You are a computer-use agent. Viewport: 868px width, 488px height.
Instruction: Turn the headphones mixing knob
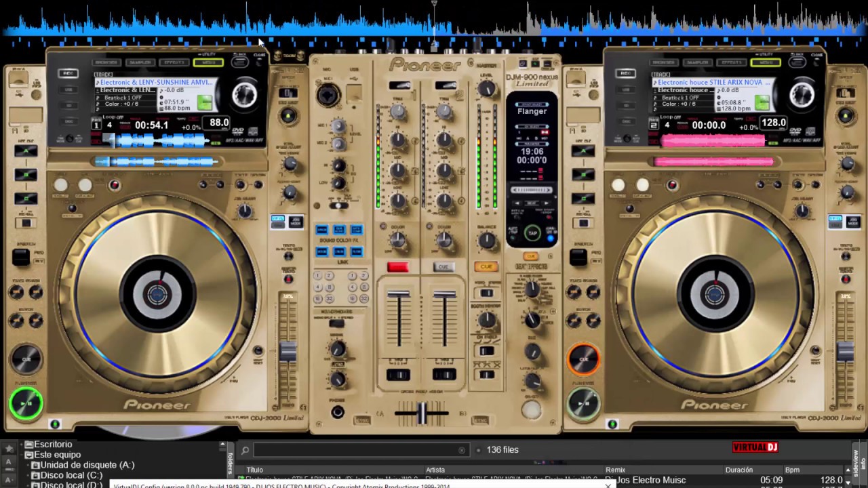(x=337, y=349)
